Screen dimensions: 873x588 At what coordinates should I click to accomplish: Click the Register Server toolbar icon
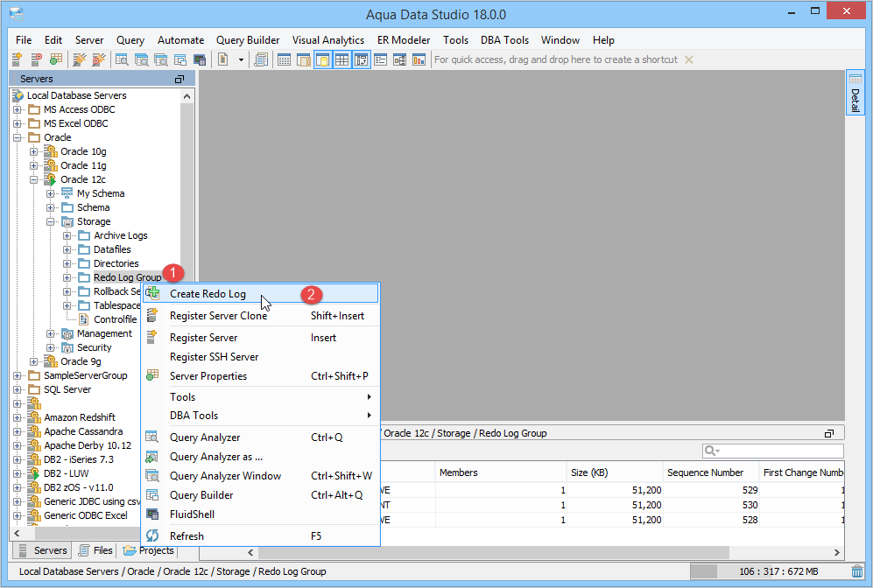coord(17,59)
